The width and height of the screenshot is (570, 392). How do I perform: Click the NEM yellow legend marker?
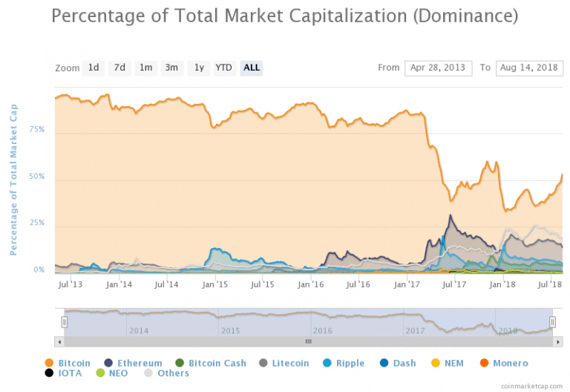(x=436, y=363)
